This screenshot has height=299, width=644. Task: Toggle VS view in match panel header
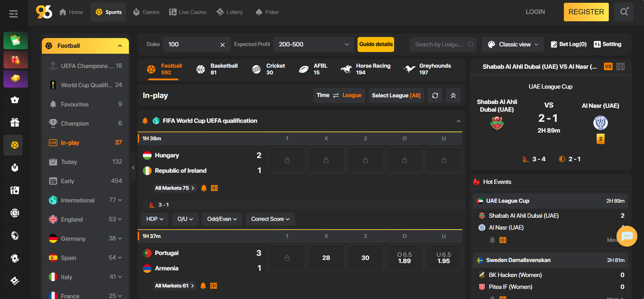[608, 67]
